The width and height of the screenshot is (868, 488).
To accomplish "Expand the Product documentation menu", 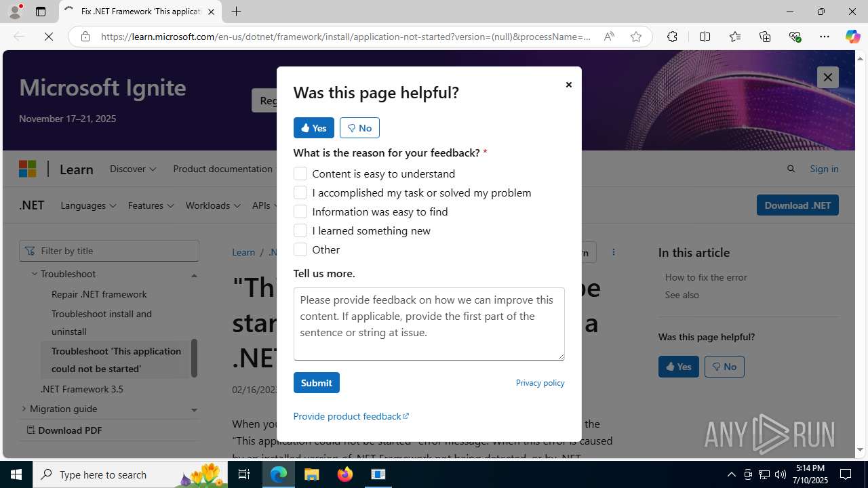I will click(x=224, y=169).
